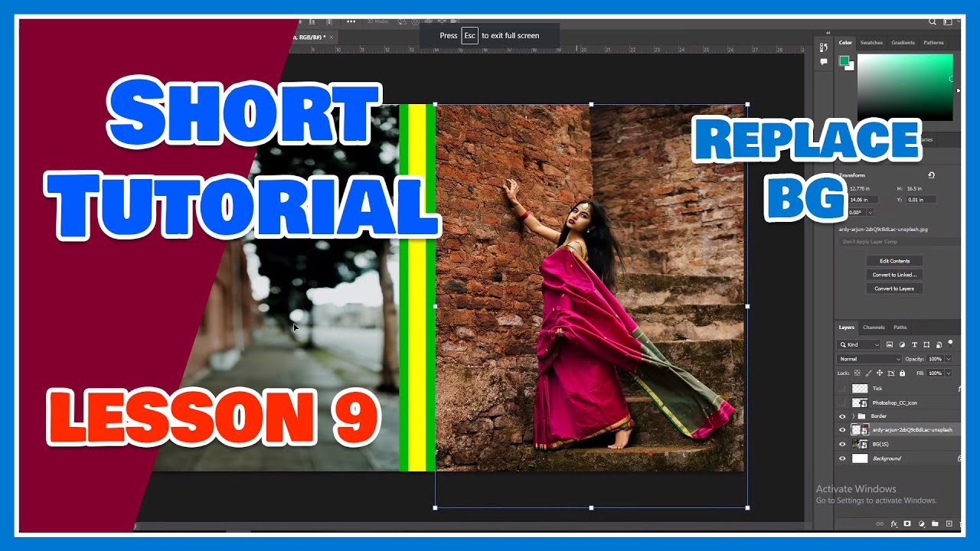Screen dimensions: 980x551
Task: Add a layer style fx icon
Action: pos(893,524)
